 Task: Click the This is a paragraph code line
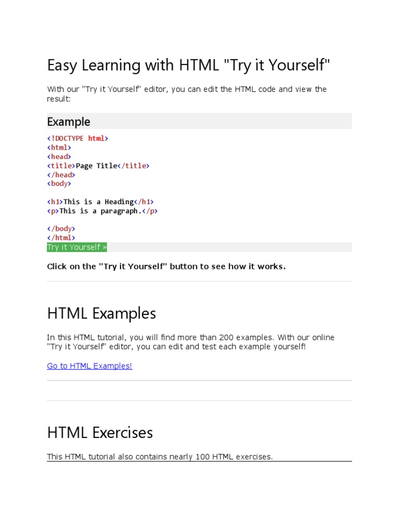(102, 211)
